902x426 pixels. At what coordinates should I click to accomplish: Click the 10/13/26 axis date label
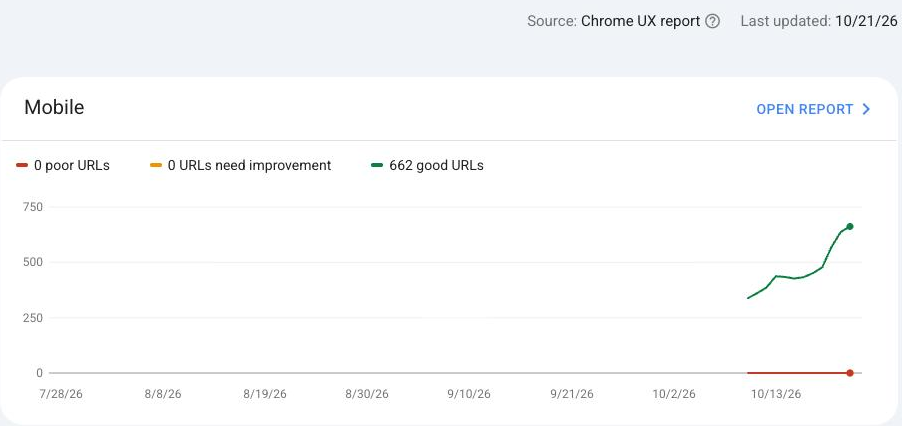click(776, 394)
